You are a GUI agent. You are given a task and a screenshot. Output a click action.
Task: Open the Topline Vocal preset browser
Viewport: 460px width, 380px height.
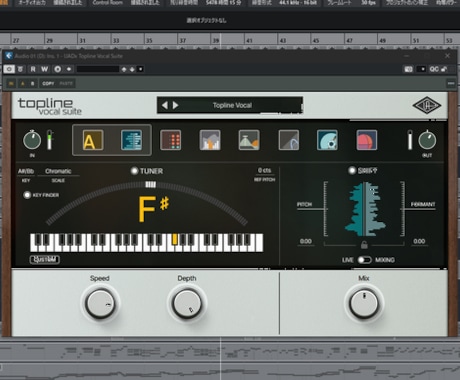point(232,105)
